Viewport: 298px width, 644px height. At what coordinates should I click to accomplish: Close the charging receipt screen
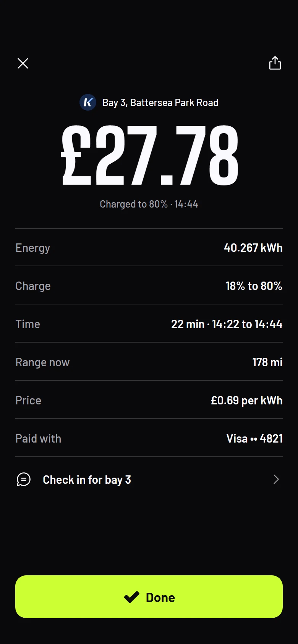pyautogui.click(x=23, y=63)
